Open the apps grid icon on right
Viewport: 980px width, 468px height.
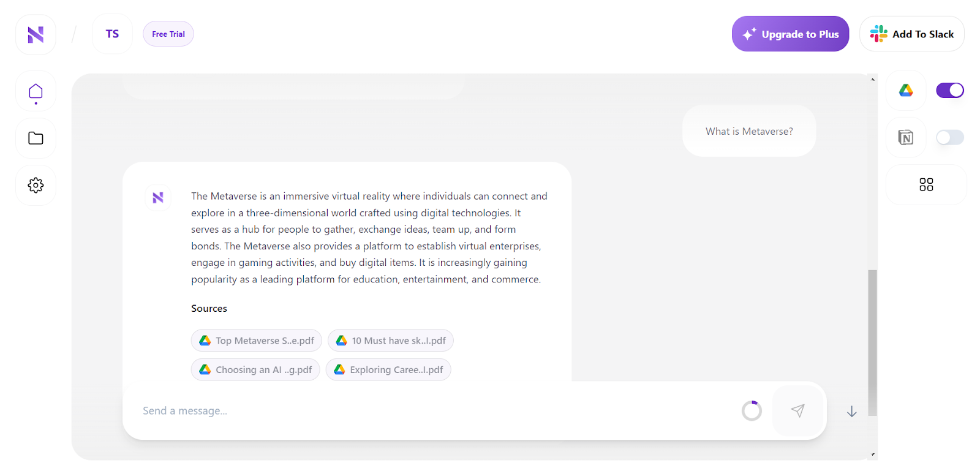coord(926,184)
